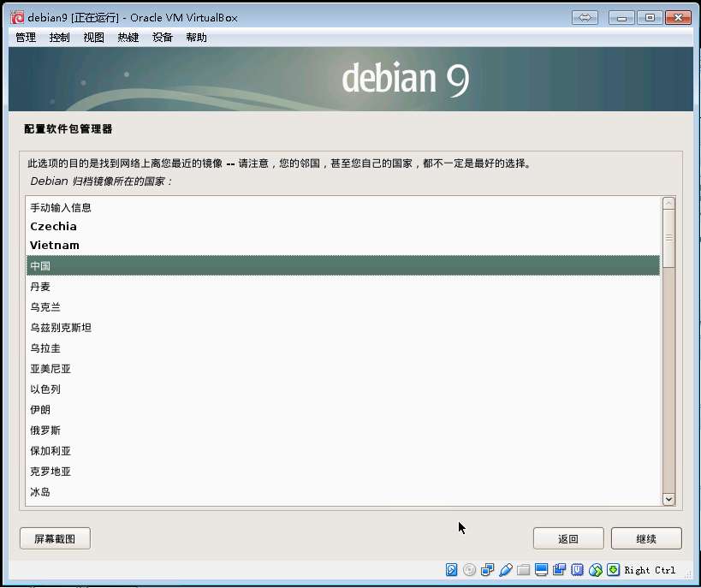Click the optical drive status icon
701x588 pixels.
coord(469,570)
